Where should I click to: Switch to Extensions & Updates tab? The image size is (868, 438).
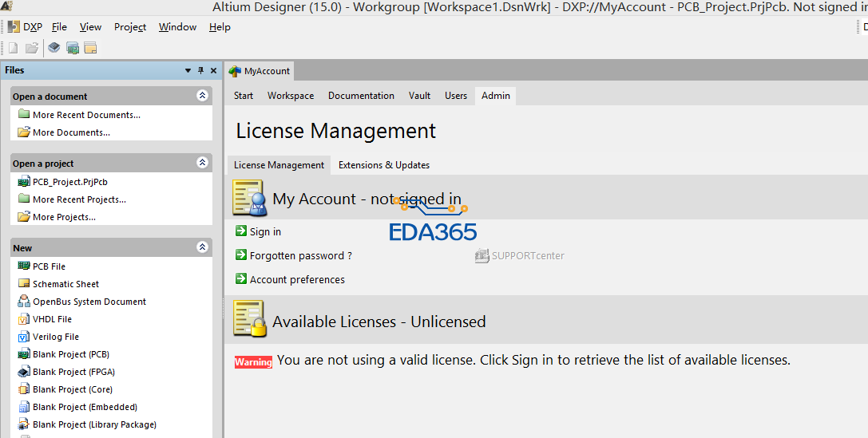click(383, 165)
